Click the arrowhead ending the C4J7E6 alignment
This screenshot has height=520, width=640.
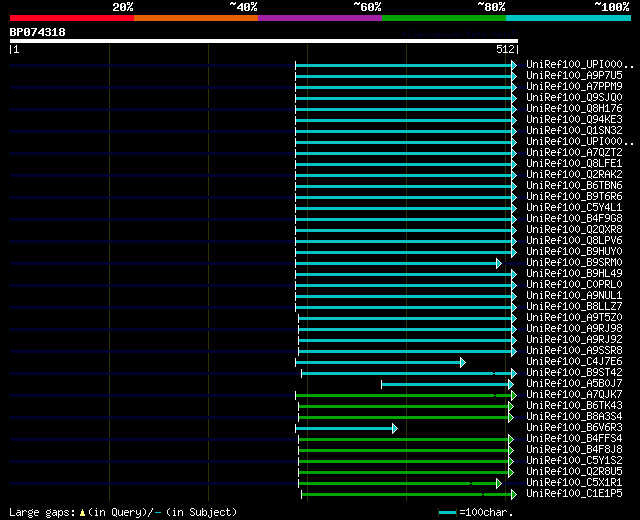[463, 362]
